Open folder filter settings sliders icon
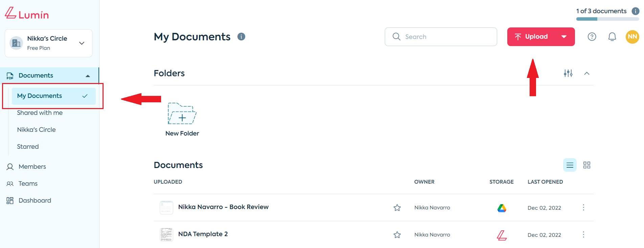644x248 pixels. [568, 73]
